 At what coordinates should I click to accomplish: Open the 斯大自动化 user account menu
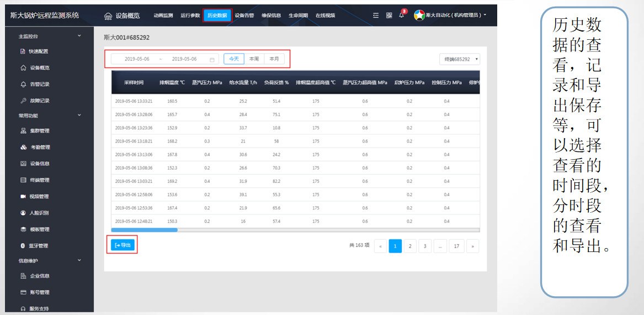pyautogui.click(x=451, y=15)
